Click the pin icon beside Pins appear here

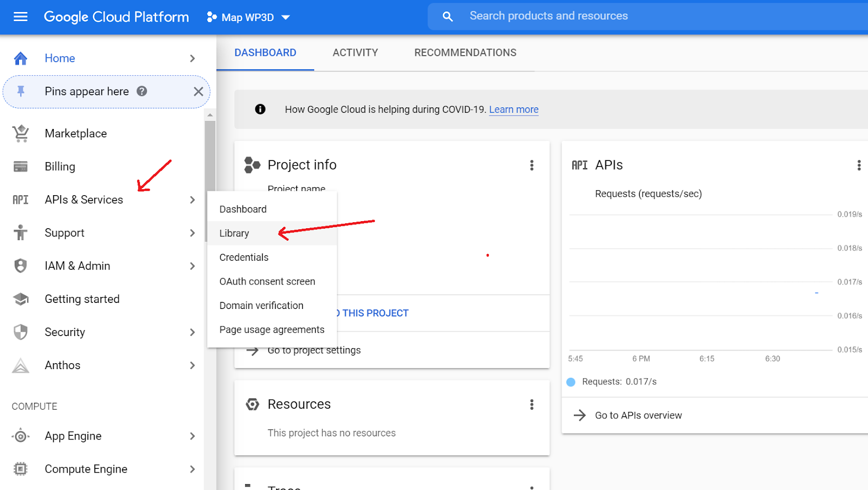click(x=21, y=91)
